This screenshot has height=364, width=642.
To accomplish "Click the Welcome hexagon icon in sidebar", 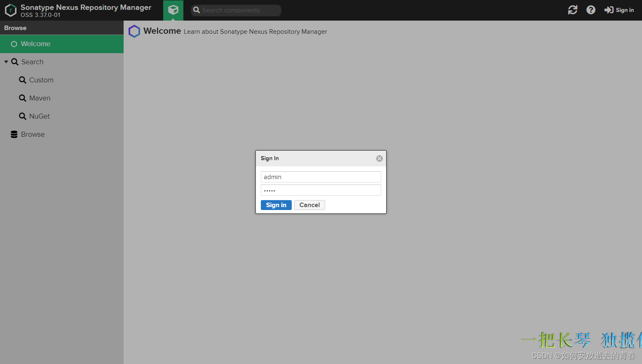I will 14,44.
